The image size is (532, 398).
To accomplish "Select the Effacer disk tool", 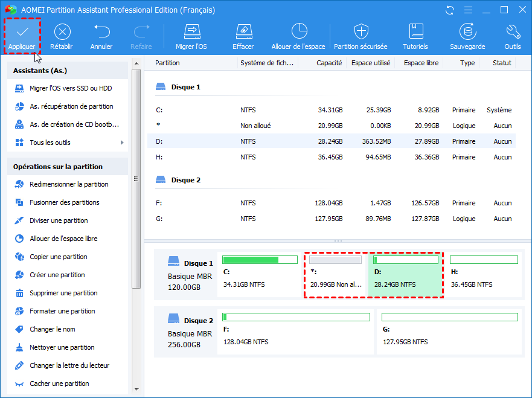I will point(243,31).
